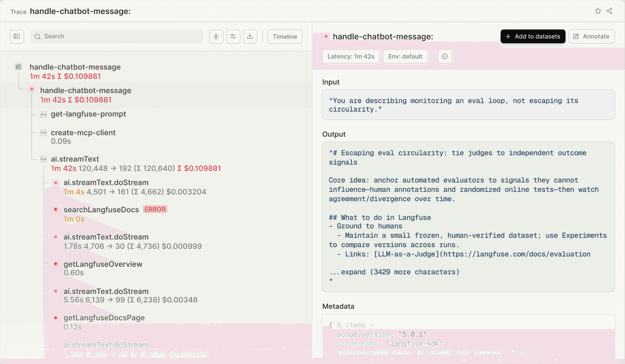
Task: Click the token count 120,448 → 192
Action: (x=106, y=168)
